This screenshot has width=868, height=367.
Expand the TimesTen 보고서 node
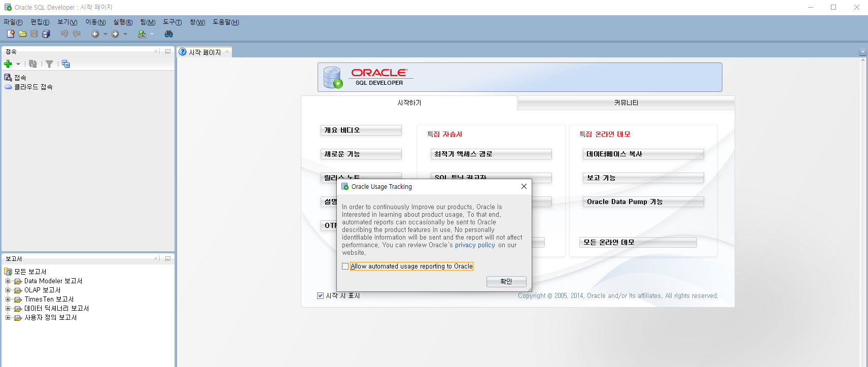[8, 299]
